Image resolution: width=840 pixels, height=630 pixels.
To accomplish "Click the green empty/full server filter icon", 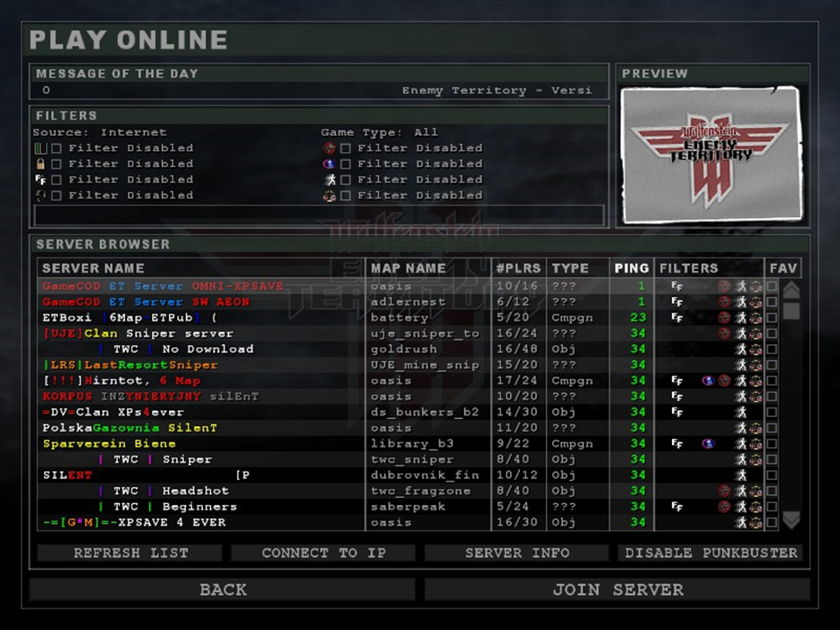I will click(39, 148).
